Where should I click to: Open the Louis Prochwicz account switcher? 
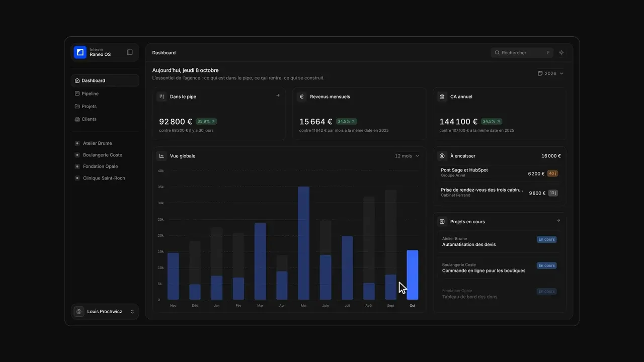tap(105, 312)
